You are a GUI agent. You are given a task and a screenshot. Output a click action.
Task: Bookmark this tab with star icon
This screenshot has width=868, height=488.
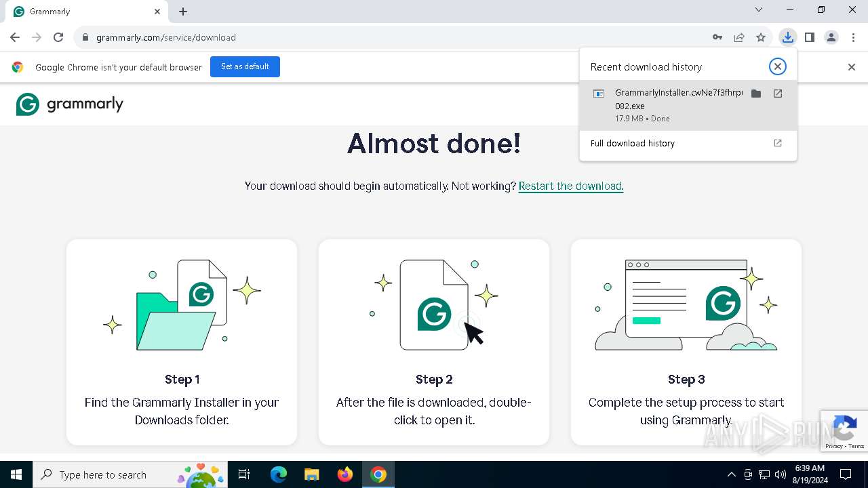point(761,37)
